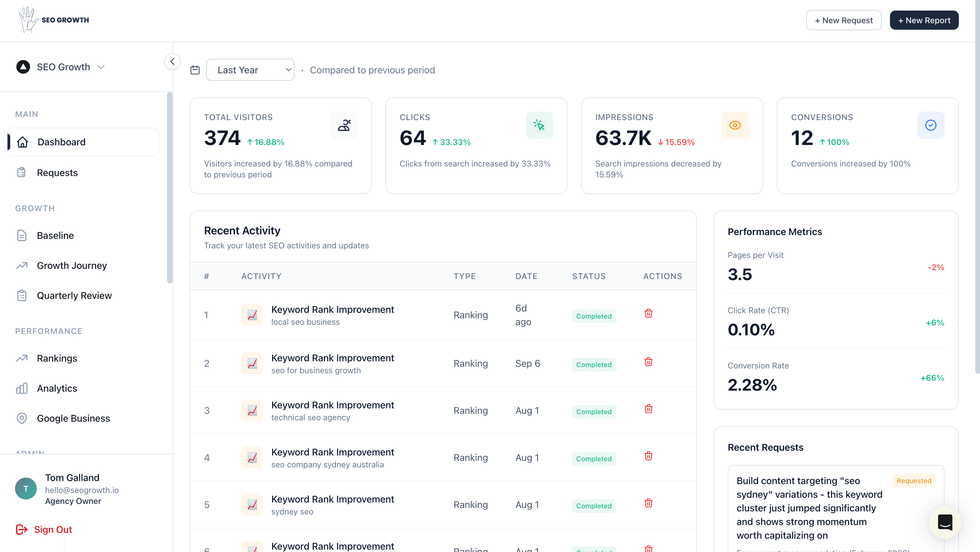Go to Requests in sidebar

coord(83,173)
